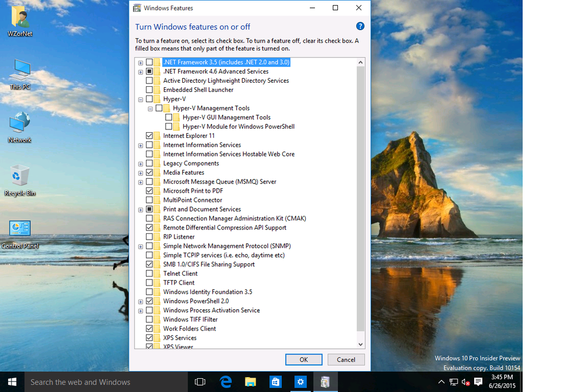The image size is (588, 392).
Task: Expand the Internet Information Services node
Action: point(141,145)
